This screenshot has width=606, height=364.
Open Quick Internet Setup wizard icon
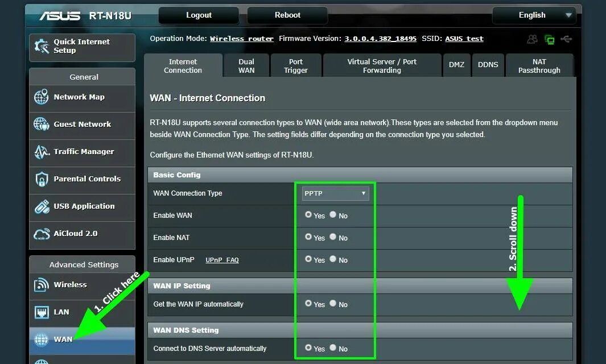point(42,47)
